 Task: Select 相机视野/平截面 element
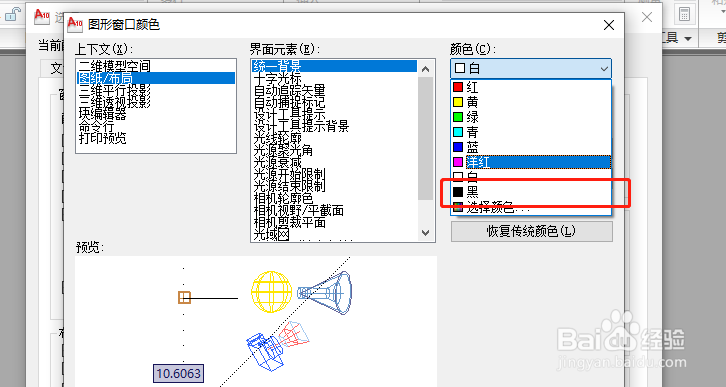[x=334, y=210]
